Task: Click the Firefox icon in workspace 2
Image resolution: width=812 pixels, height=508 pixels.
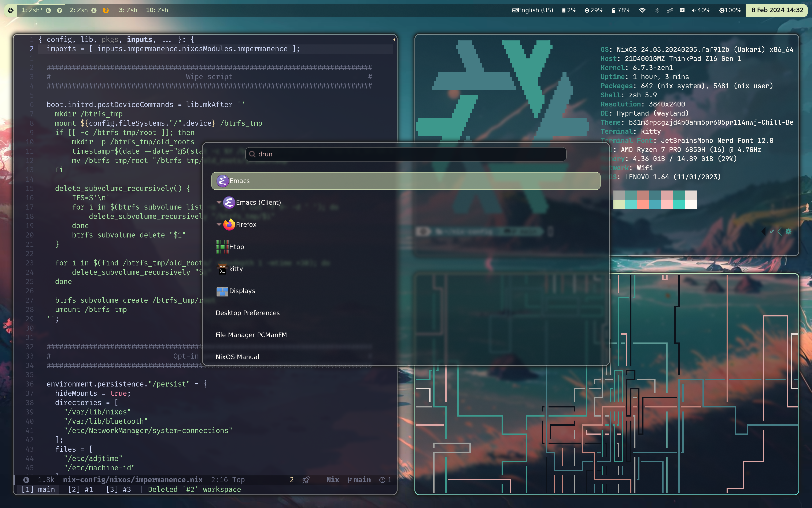Action: tap(105, 10)
